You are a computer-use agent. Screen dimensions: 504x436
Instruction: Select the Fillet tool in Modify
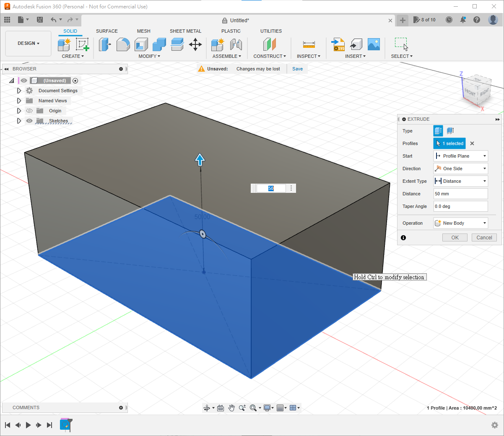[x=123, y=44]
